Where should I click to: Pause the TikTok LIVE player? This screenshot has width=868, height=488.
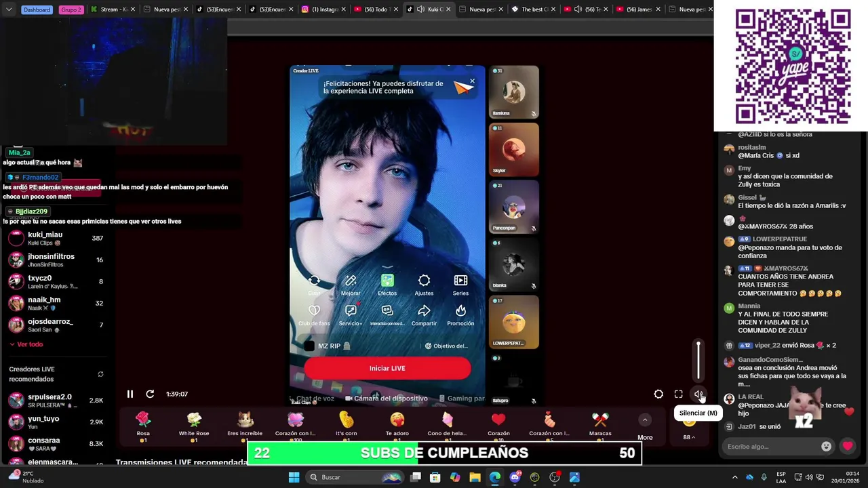point(130,394)
